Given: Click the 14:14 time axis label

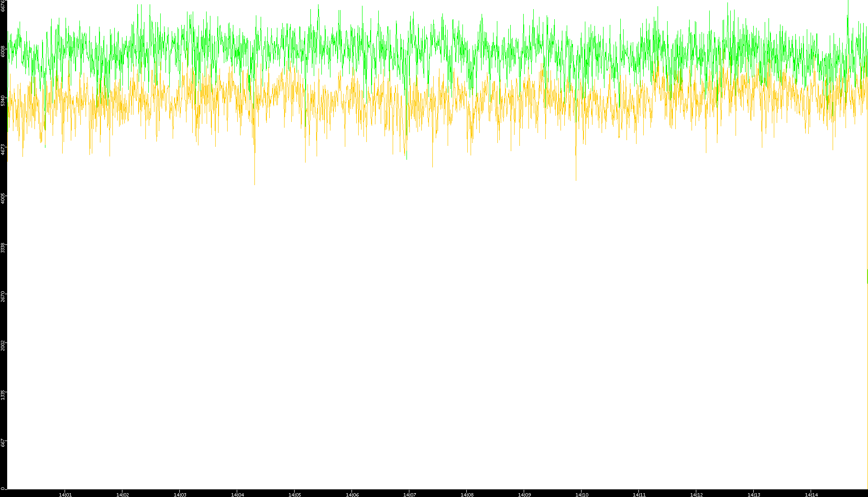Looking at the screenshot, I should tap(811, 494).
